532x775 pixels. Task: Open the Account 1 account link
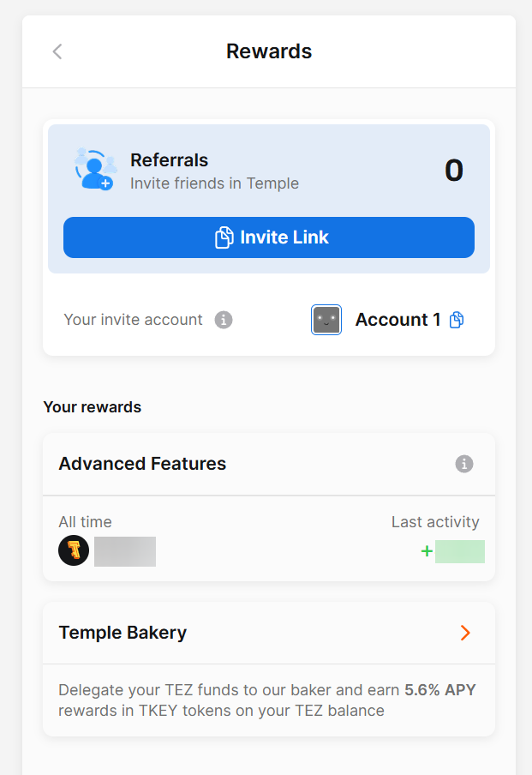tap(398, 319)
